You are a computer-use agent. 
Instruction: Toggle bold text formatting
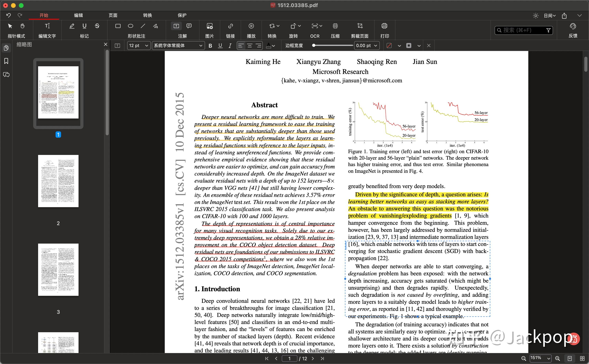point(210,45)
